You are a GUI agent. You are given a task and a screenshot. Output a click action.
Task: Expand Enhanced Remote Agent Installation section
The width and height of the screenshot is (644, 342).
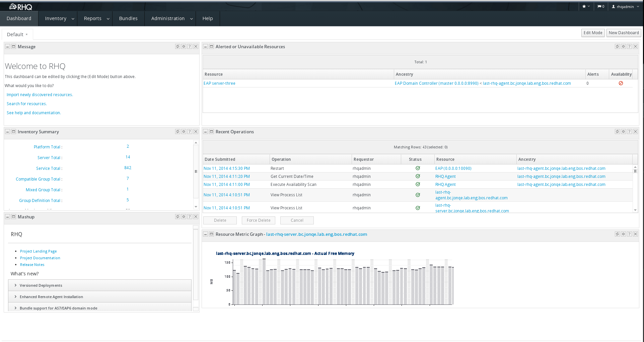point(100,297)
